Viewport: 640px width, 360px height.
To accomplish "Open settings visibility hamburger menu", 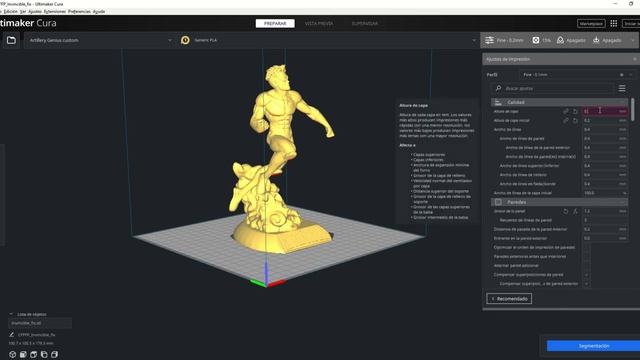I will click(622, 88).
